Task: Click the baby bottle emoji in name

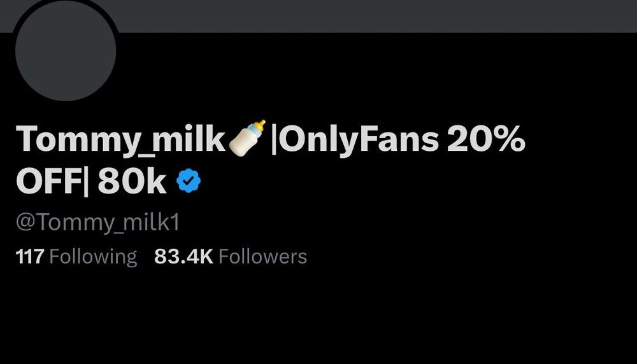Action: tap(247, 137)
